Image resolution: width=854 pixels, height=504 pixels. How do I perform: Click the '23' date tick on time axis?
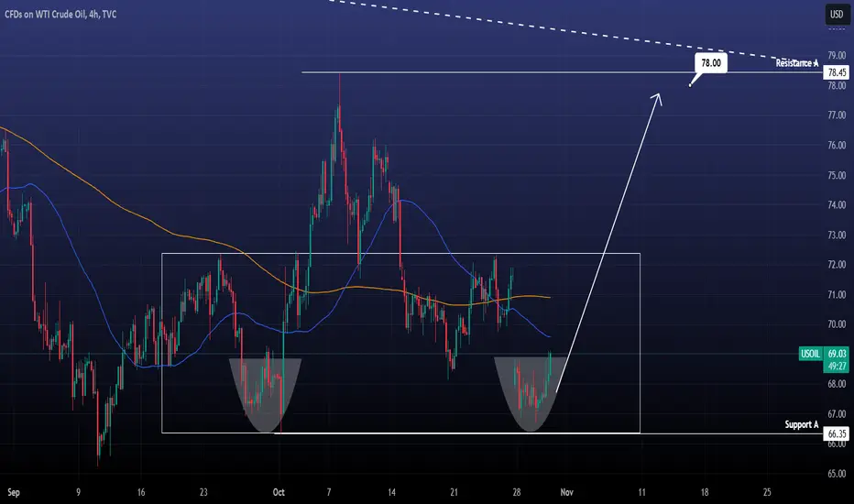tap(203, 493)
